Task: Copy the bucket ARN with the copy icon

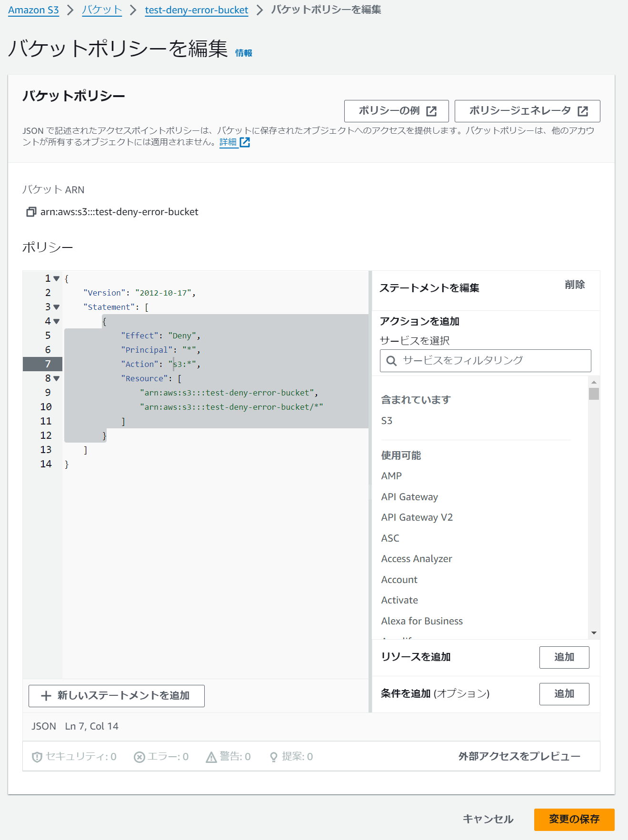Action: pos(31,212)
